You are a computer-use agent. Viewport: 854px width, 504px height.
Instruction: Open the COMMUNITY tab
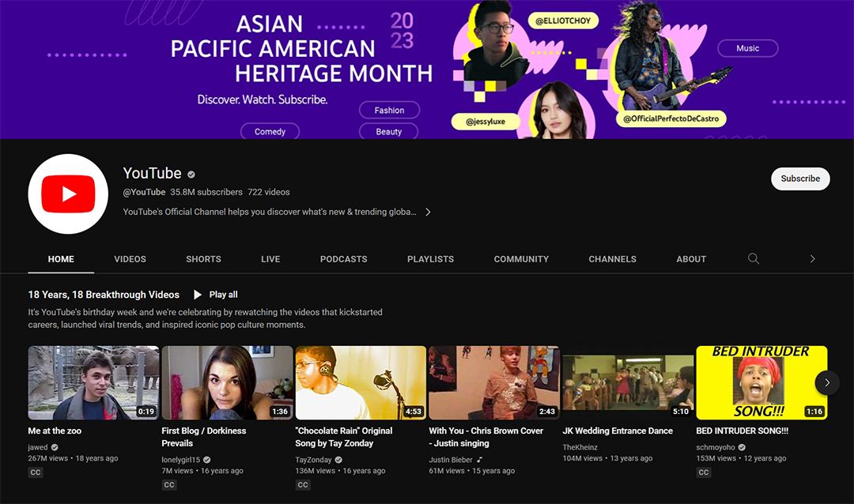tap(521, 259)
